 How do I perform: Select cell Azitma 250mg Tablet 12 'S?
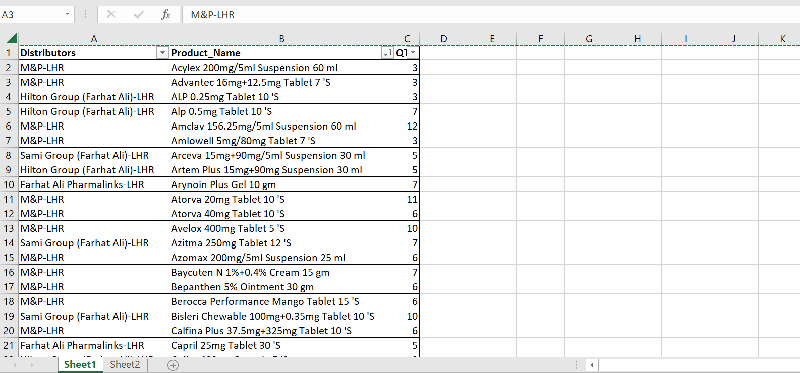tap(282, 243)
